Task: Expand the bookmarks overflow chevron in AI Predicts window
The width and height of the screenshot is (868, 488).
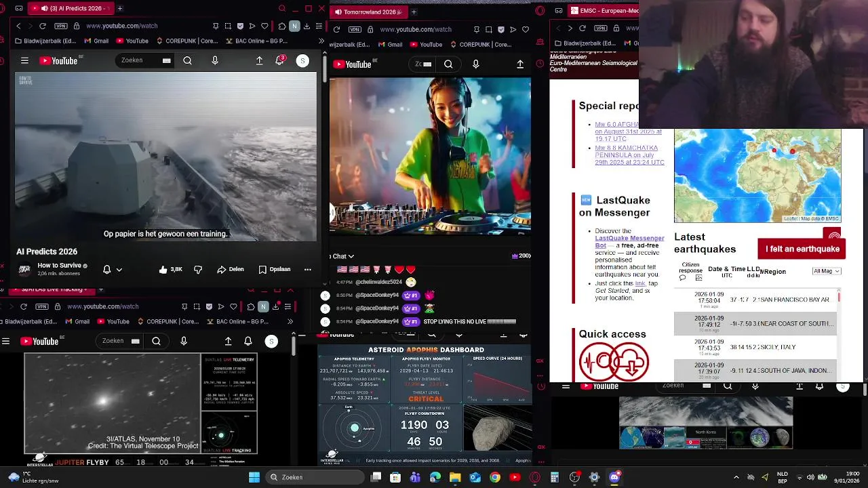Action: [x=321, y=41]
